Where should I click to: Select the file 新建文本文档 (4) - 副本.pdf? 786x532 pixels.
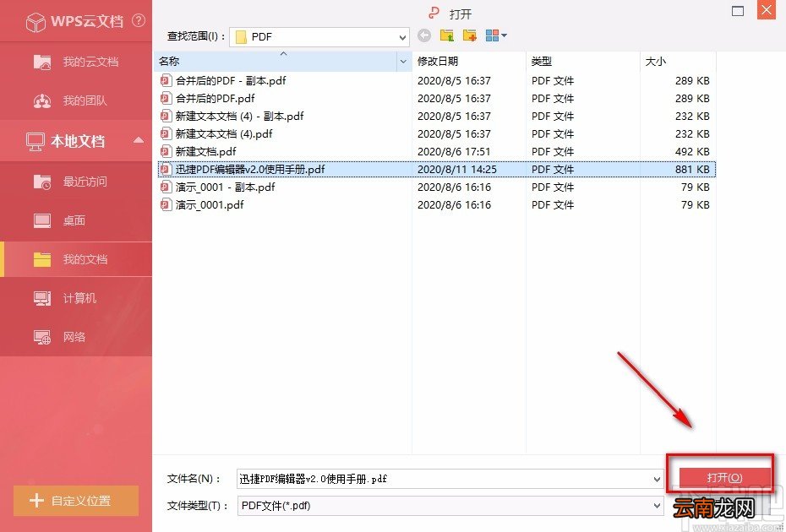click(240, 117)
